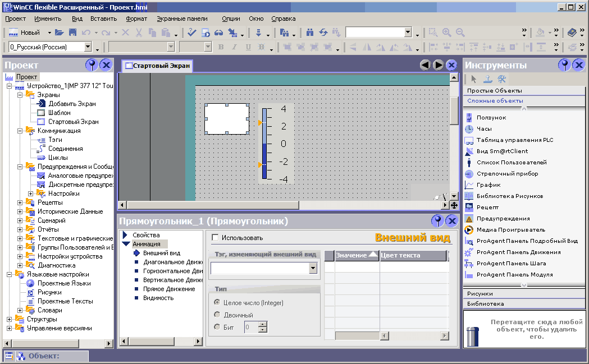
Task: Expand the Рецепты tree node
Action: tap(21, 202)
